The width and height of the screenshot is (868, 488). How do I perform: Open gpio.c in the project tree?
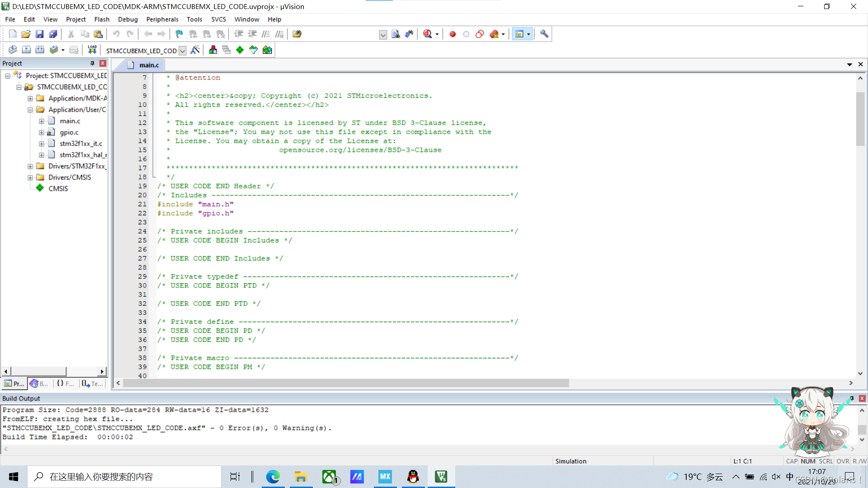click(x=69, y=132)
